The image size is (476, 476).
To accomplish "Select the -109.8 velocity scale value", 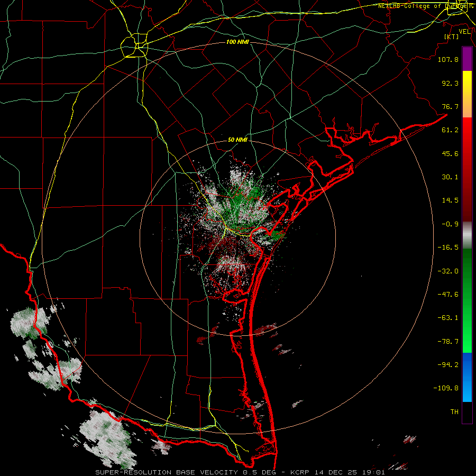I will pyautogui.click(x=446, y=388).
